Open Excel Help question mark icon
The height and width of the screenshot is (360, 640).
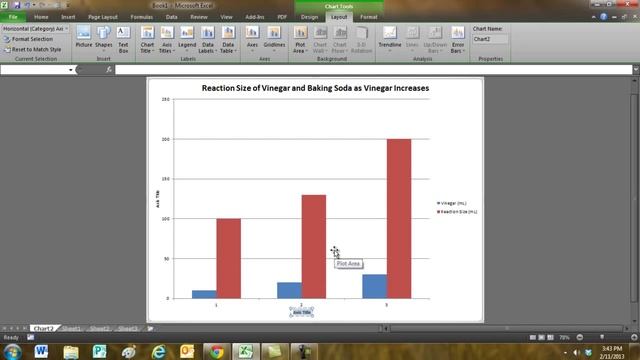click(x=603, y=17)
